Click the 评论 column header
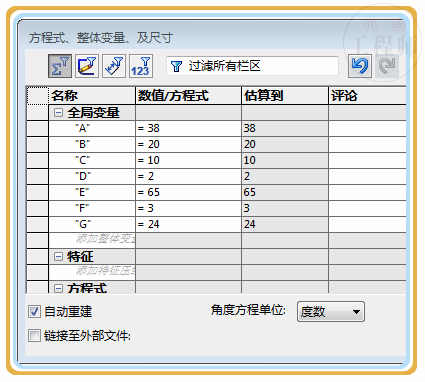The image size is (425, 382). [367, 96]
